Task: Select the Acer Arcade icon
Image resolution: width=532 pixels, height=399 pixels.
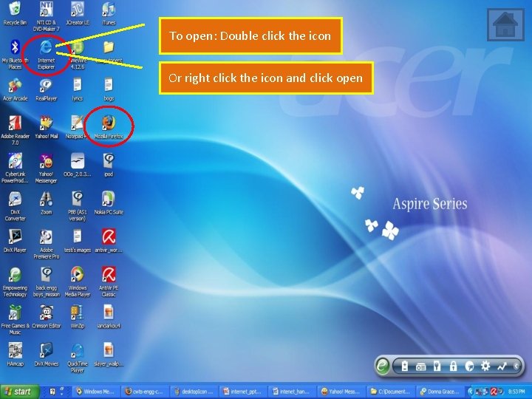Action: (15, 89)
